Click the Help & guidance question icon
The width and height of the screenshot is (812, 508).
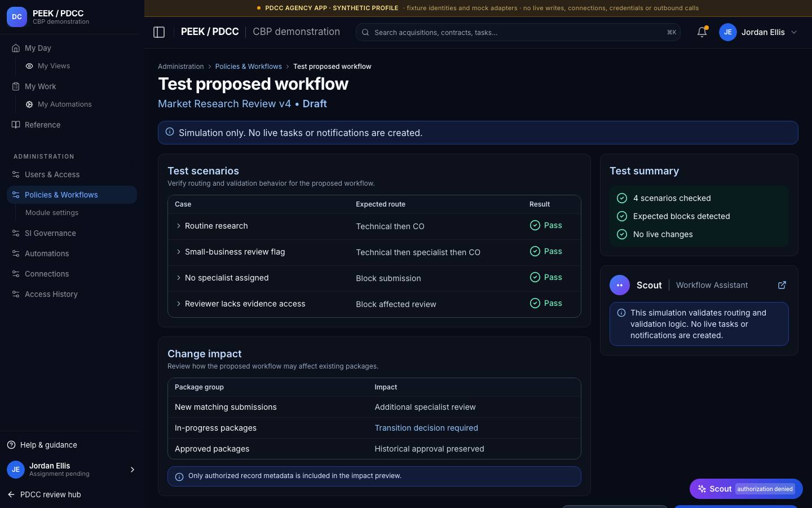(x=11, y=445)
